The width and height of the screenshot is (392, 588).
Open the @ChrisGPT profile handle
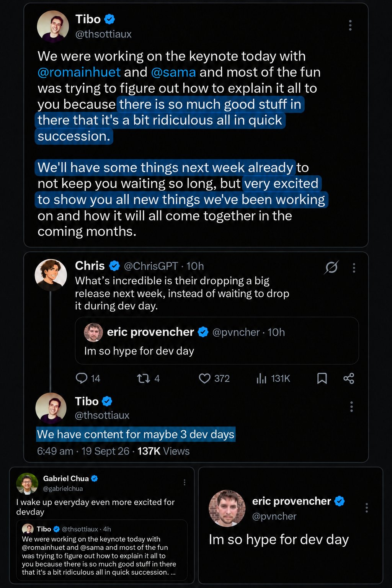click(151, 266)
